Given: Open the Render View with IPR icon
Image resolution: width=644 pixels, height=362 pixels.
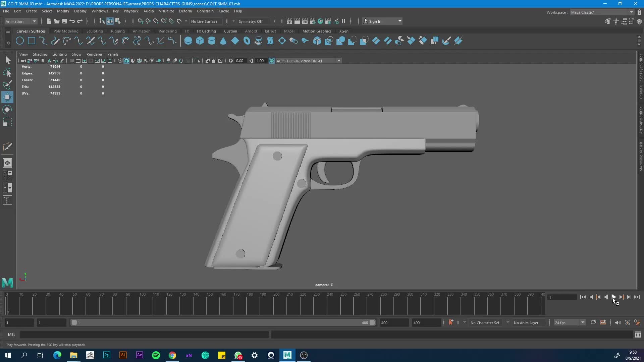Looking at the screenshot, I should tap(305, 21).
